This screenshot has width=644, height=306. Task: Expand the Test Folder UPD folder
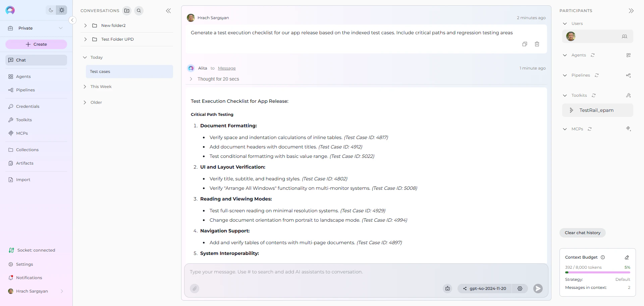point(85,39)
